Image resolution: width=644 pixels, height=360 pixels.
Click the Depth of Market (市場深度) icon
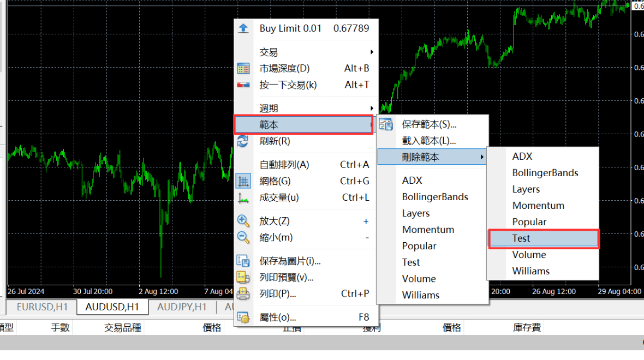(243, 68)
